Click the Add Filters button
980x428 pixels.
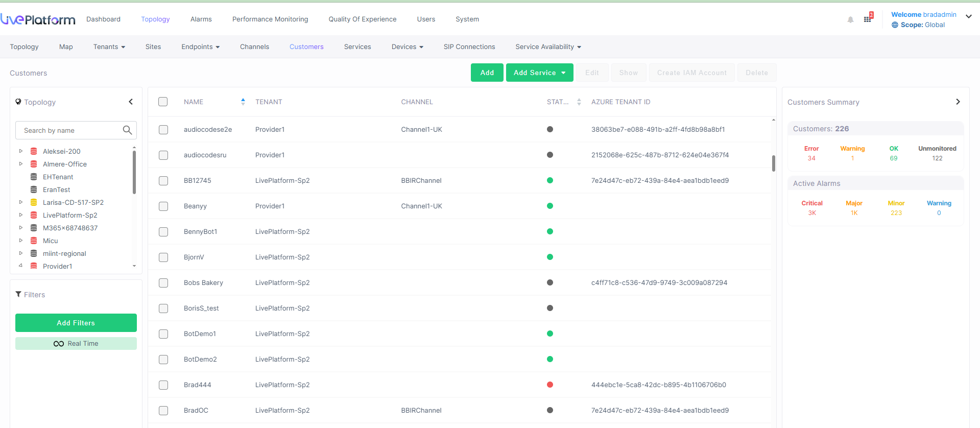click(x=76, y=323)
